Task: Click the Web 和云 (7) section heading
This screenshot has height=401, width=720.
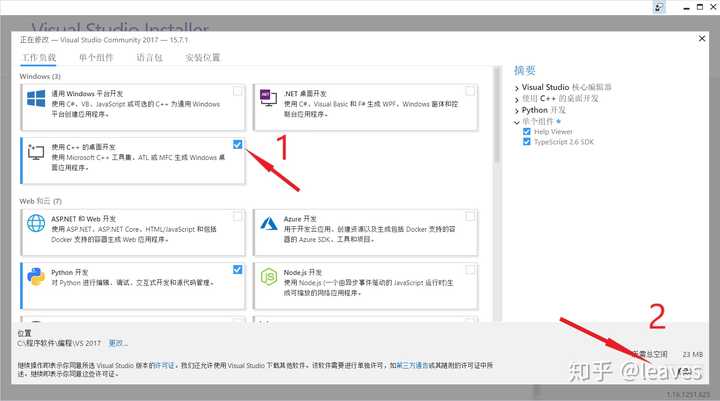Action: [x=40, y=201]
